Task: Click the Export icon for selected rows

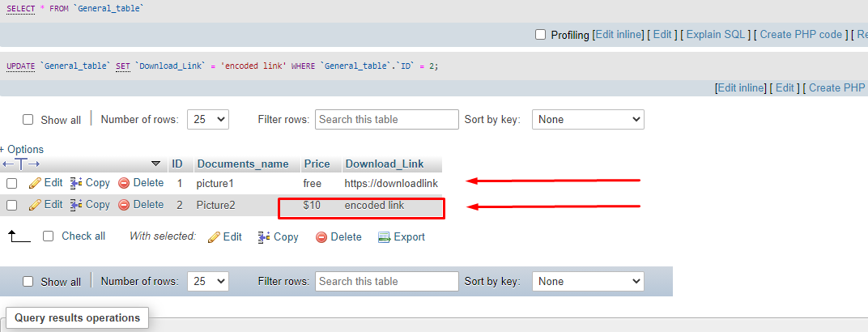Action: click(385, 237)
